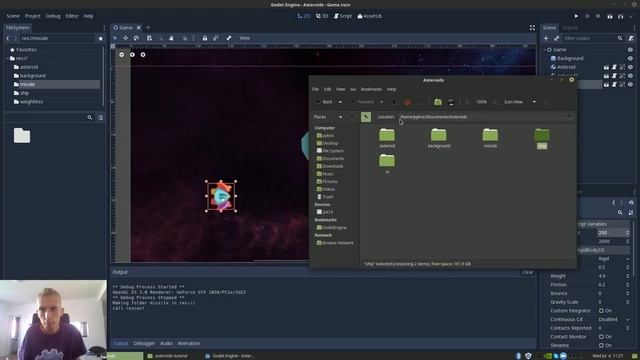The image size is (640, 360).
Task: Clear the Output log
Action: [527, 272]
